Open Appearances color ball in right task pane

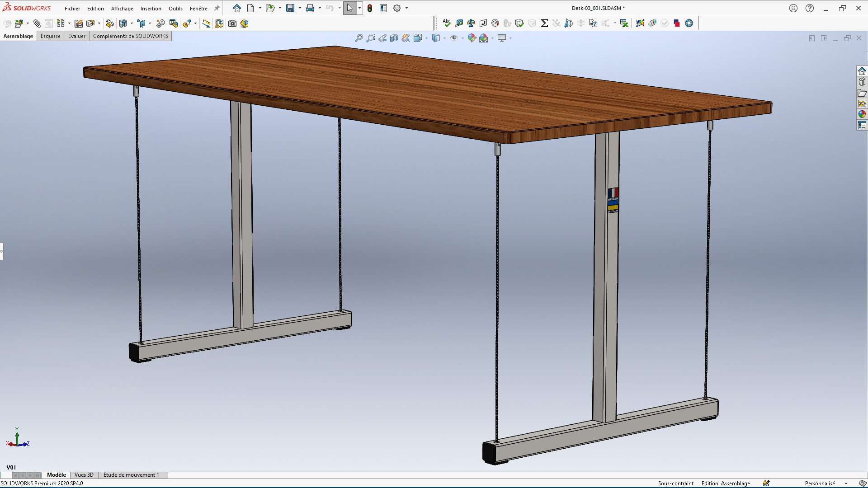[x=862, y=114]
